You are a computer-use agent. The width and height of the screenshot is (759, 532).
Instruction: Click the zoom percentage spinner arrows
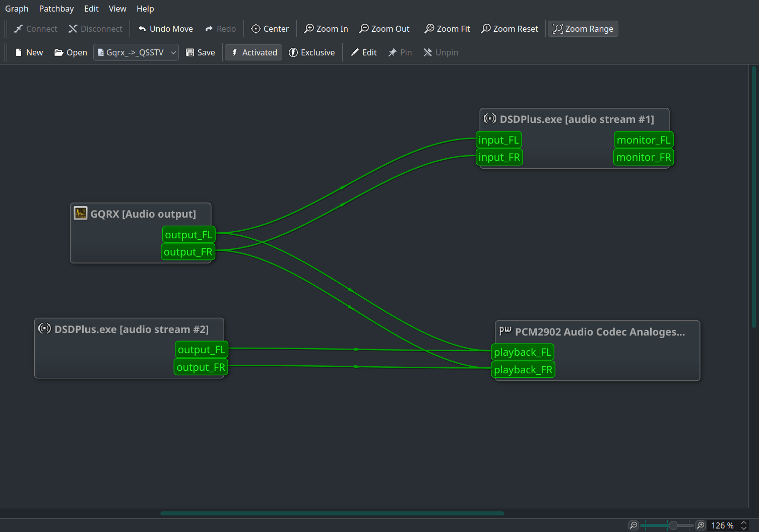744,525
